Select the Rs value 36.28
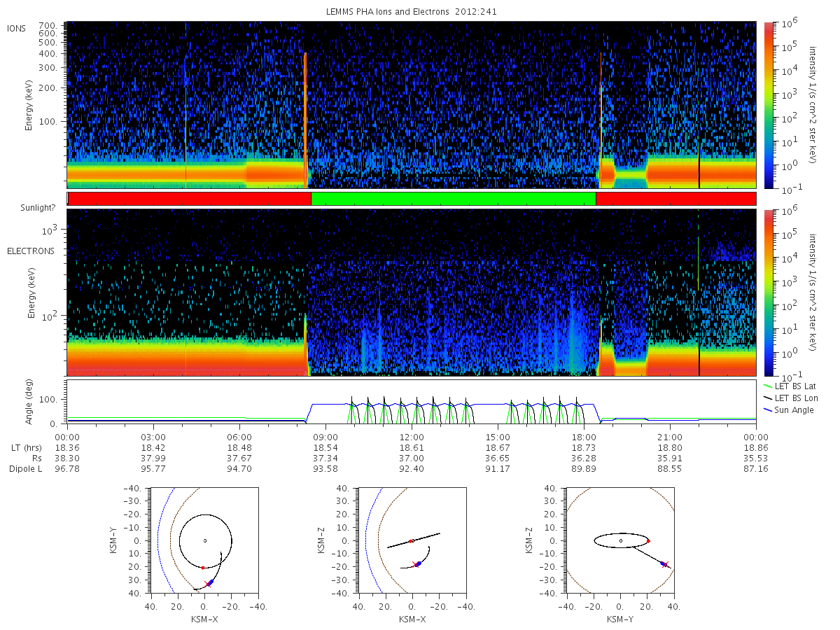 pyautogui.click(x=584, y=458)
